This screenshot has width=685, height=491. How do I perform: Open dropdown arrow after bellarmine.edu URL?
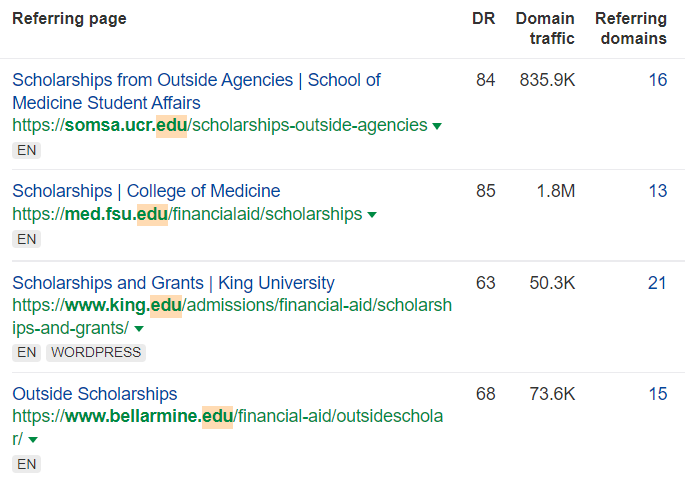pos(33,440)
